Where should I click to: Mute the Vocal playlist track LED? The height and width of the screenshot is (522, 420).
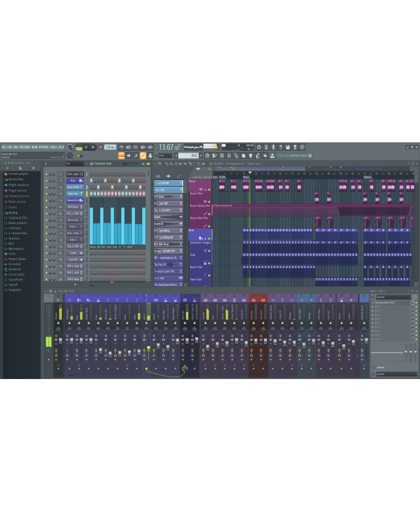[x=209, y=190]
